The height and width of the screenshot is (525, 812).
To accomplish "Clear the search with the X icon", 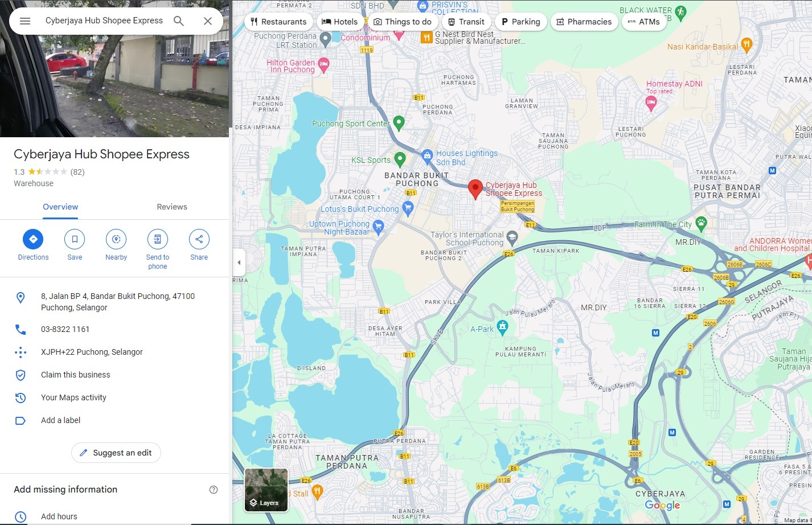I will (x=208, y=21).
